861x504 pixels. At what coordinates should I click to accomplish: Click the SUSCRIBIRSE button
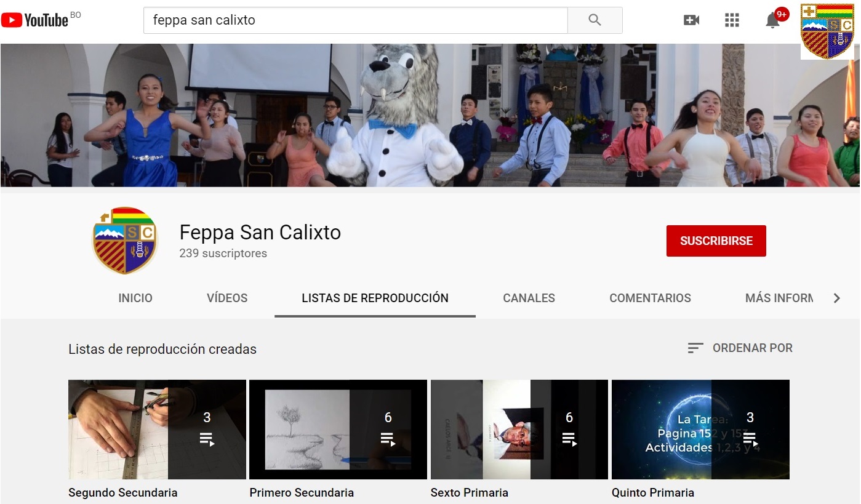coord(716,241)
